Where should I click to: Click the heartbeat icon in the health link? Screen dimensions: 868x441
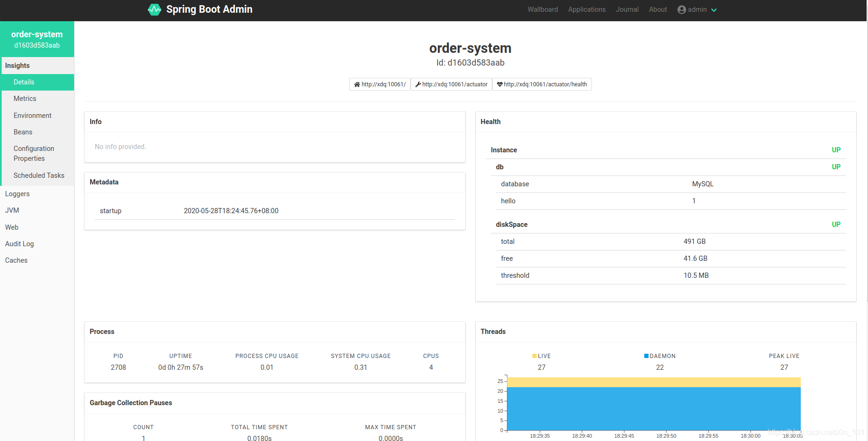pyautogui.click(x=499, y=84)
